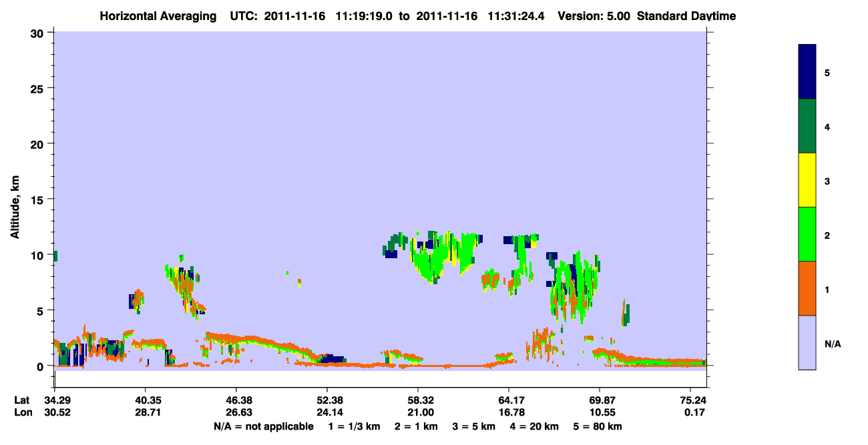This screenshot has width=868, height=445.
Task: Click the latitude value '46.38'
Action: coord(236,400)
